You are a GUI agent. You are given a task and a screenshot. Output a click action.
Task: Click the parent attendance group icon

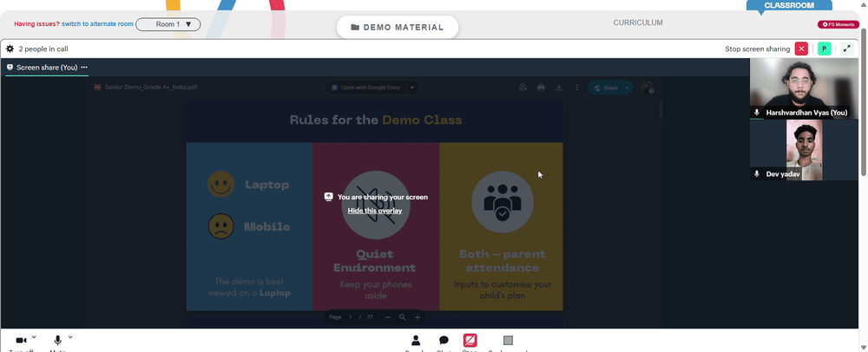pos(502,202)
